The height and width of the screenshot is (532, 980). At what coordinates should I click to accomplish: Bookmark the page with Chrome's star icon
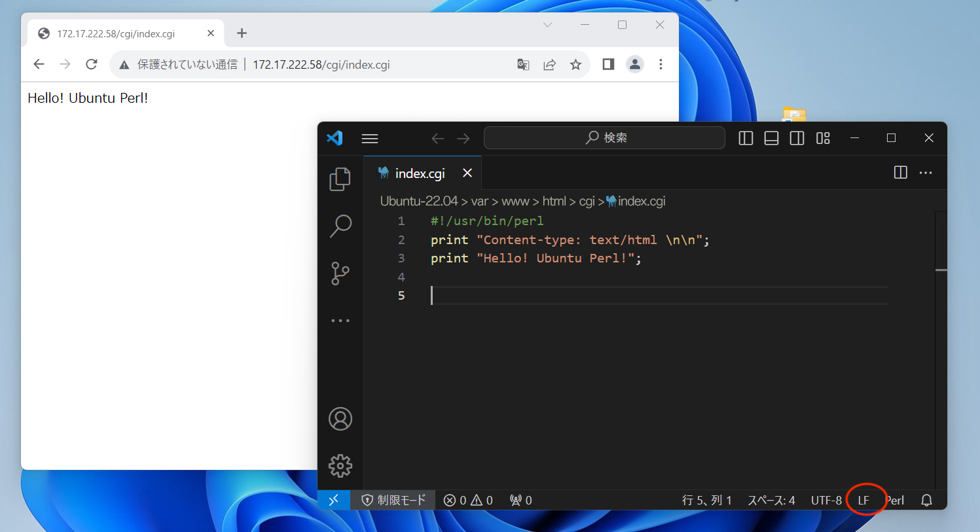(x=575, y=64)
